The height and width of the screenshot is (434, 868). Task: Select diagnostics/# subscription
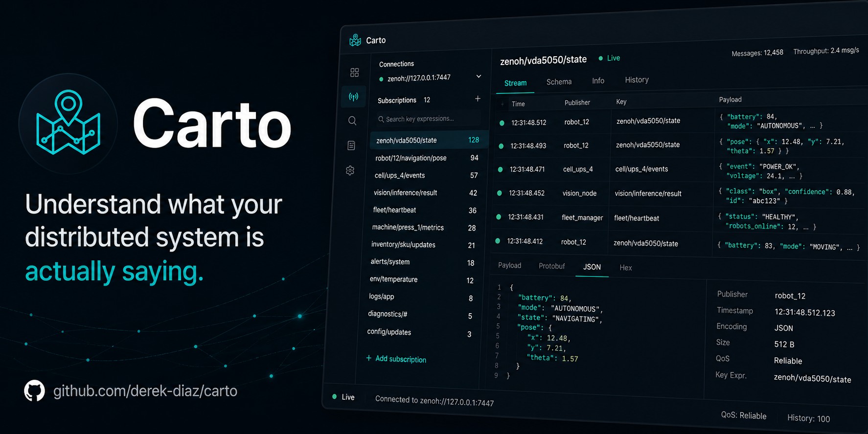point(419,315)
